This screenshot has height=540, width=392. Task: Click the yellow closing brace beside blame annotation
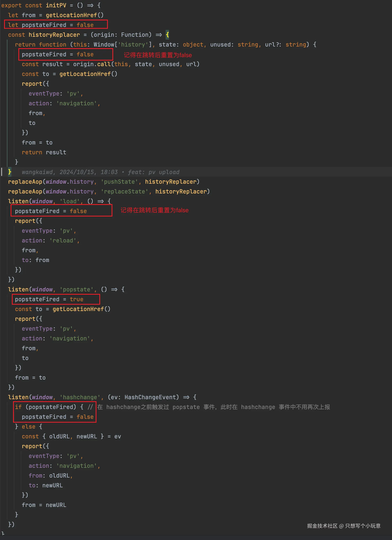(x=10, y=172)
